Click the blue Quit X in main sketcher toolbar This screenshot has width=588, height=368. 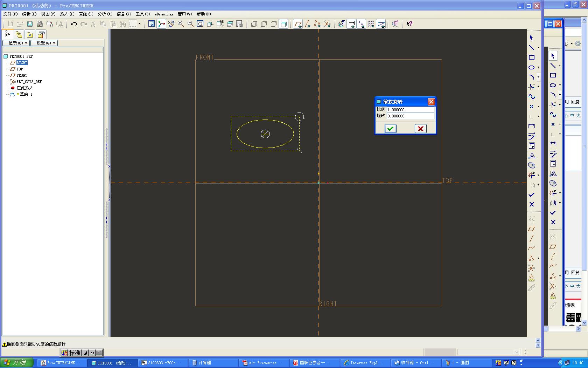pyautogui.click(x=532, y=204)
